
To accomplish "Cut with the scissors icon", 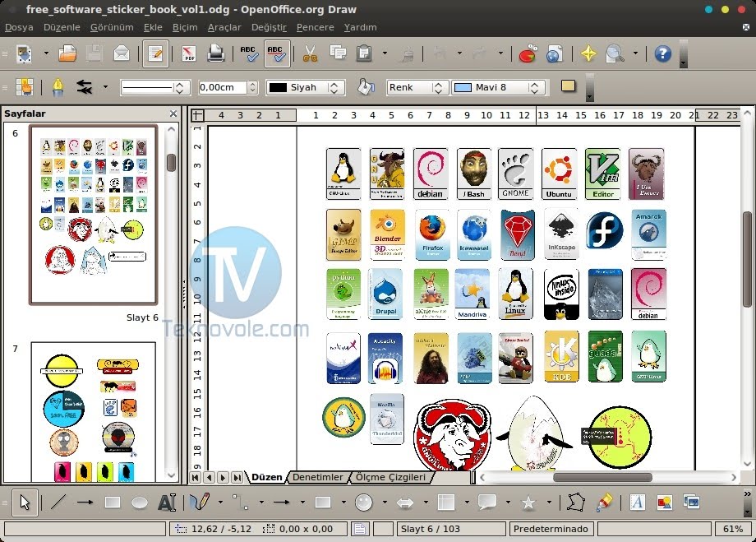I will (310, 53).
